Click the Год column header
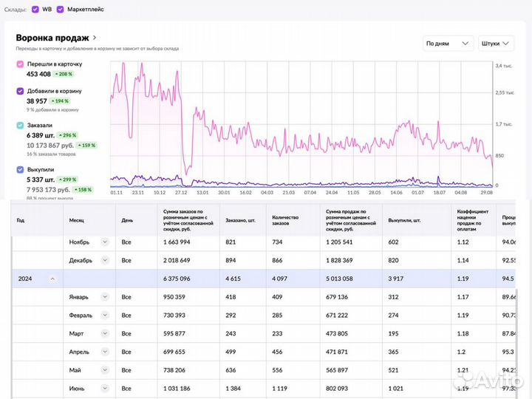This screenshot has height=399, width=532. pyautogui.click(x=21, y=219)
